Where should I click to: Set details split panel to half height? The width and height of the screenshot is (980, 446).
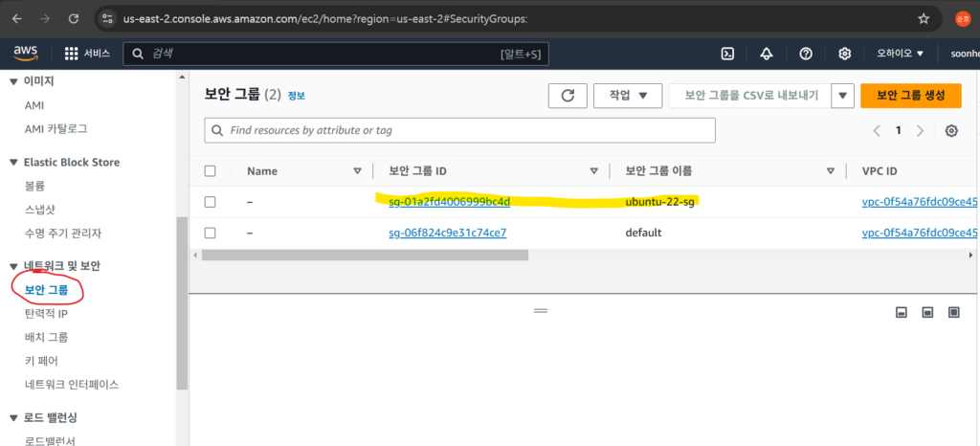(927, 312)
